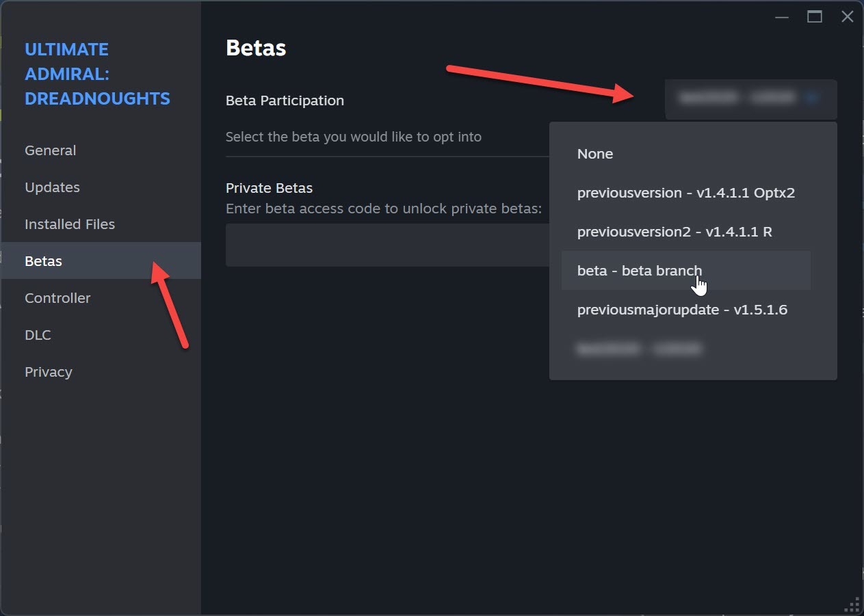The width and height of the screenshot is (864, 616).
Task: Click the window resize grip icon
Action: [x=852, y=604]
